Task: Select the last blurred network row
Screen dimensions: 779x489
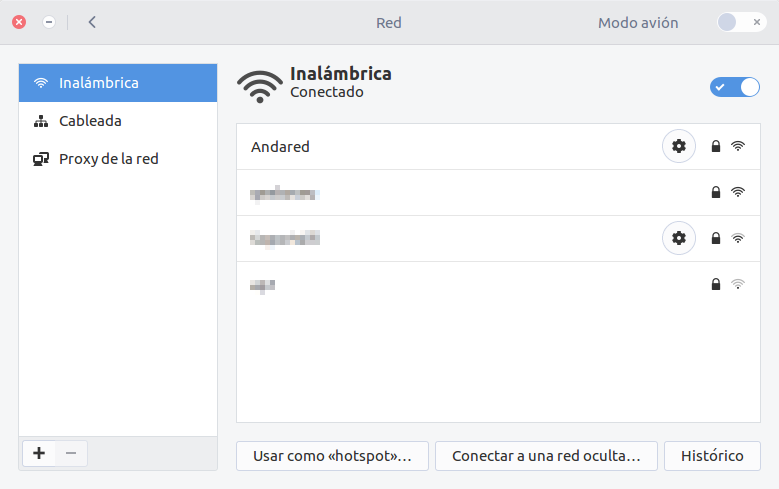Action: [x=498, y=284]
